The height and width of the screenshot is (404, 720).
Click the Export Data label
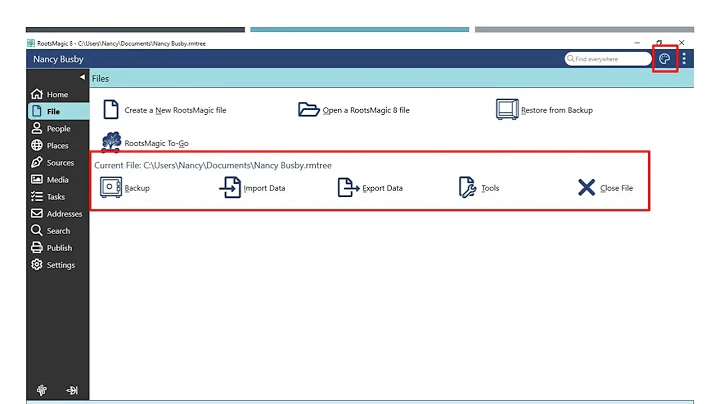click(x=382, y=188)
